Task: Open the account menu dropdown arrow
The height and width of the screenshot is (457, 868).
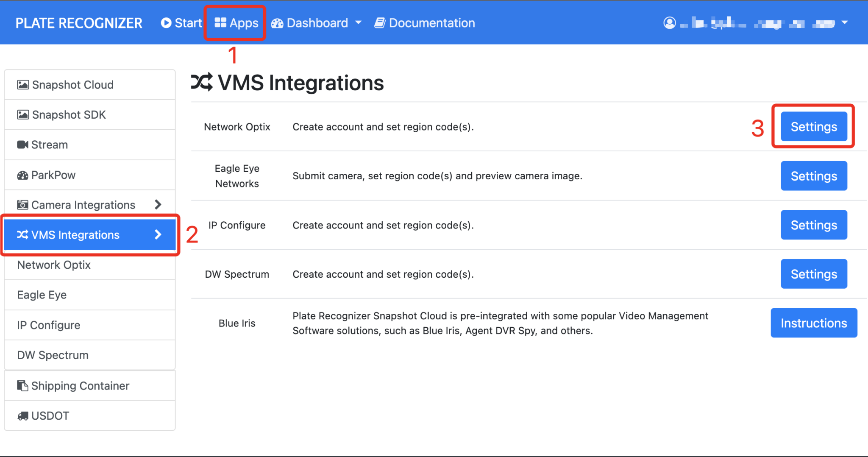Action: click(845, 22)
